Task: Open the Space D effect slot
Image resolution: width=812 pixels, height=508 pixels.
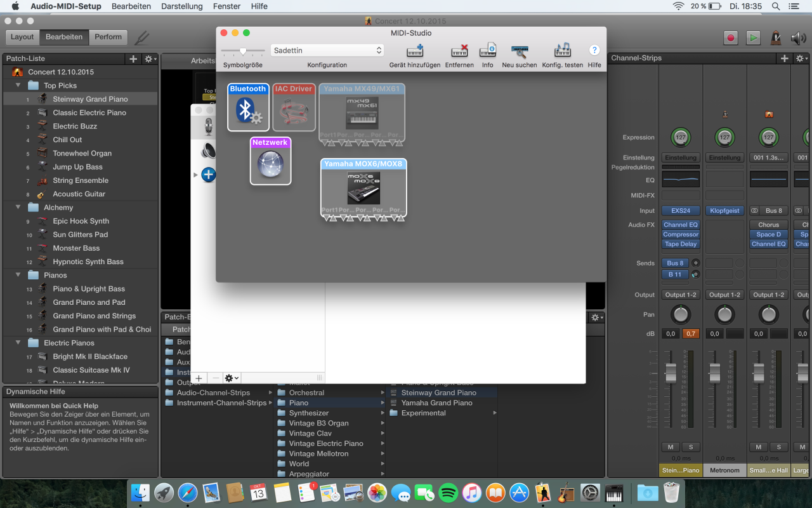Action: pyautogui.click(x=769, y=234)
